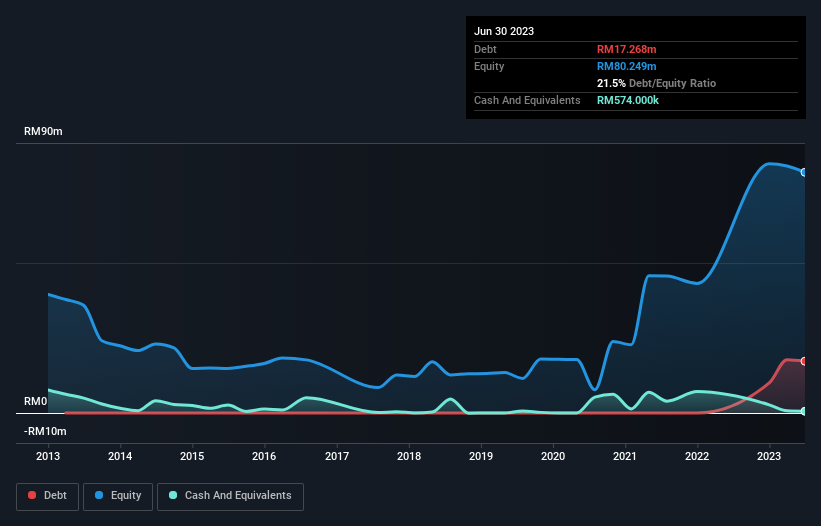Click the red Debt endpoint marker
Viewport: 821px width, 526px height.
click(x=803, y=361)
